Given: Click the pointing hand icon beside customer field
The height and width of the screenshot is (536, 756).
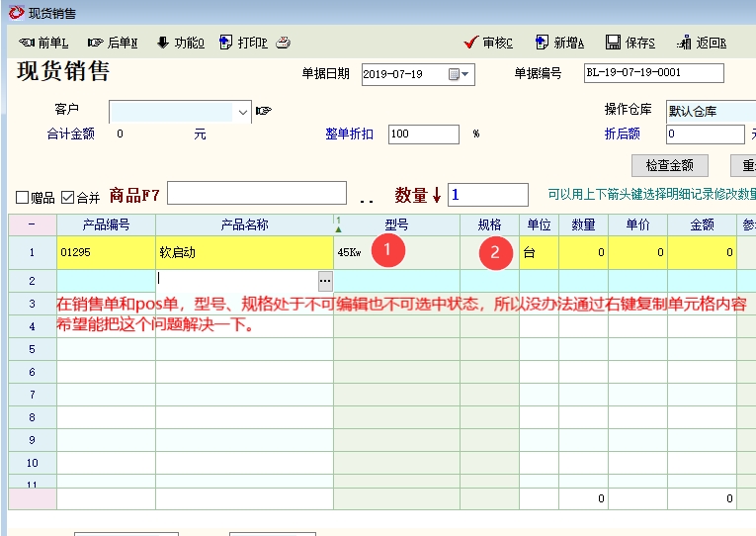Looking at the screenshot, I should [263, 111].
